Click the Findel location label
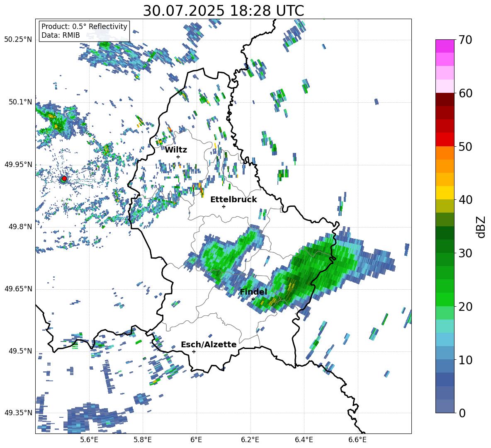The width and height of the screenshot is (491, 448). click(x=253, y=292)
